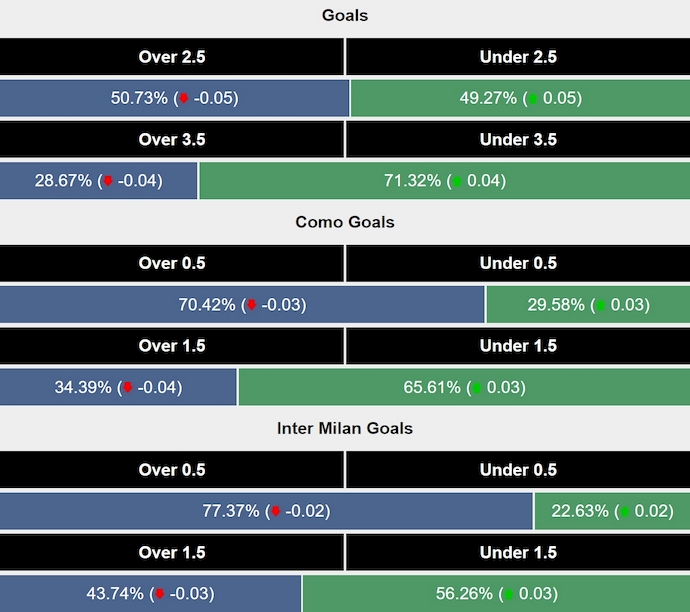Select the Over 2.5 header

172,57
